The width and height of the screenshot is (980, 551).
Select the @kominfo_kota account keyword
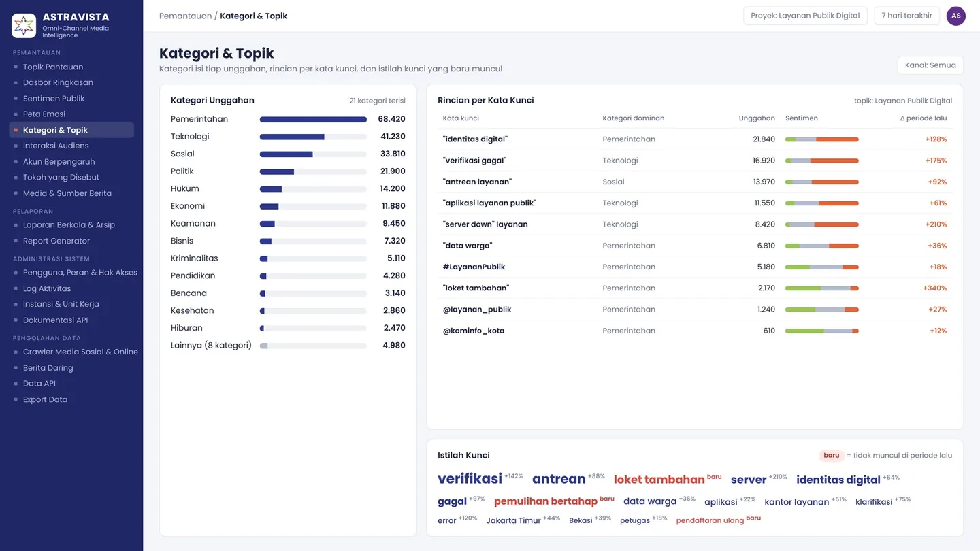click(x=474, y=331)
